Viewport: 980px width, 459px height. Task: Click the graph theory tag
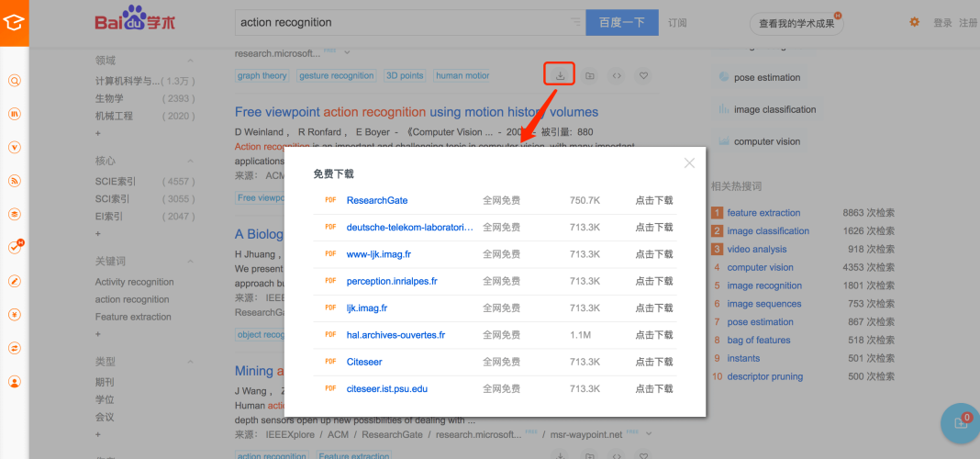pos(262,75)
